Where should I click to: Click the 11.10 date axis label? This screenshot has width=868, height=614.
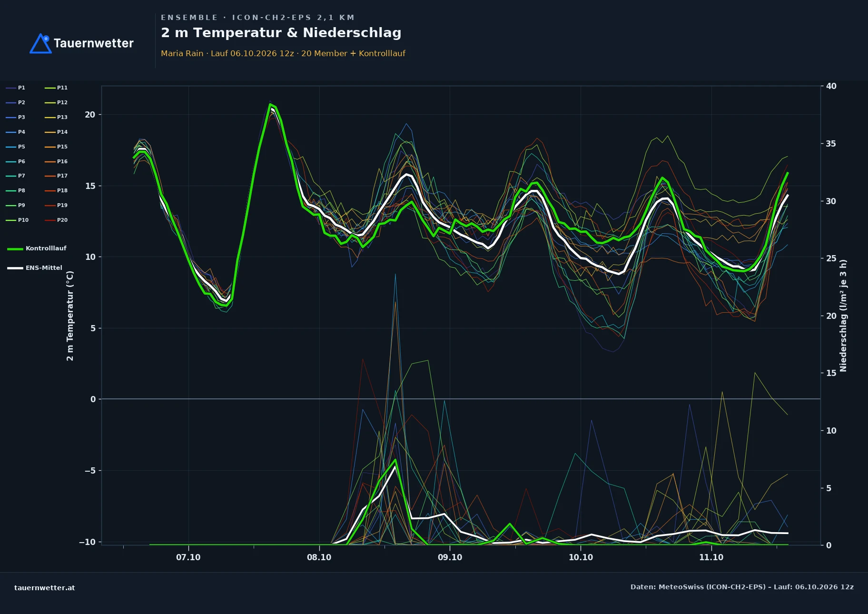[x=711, y=557]
